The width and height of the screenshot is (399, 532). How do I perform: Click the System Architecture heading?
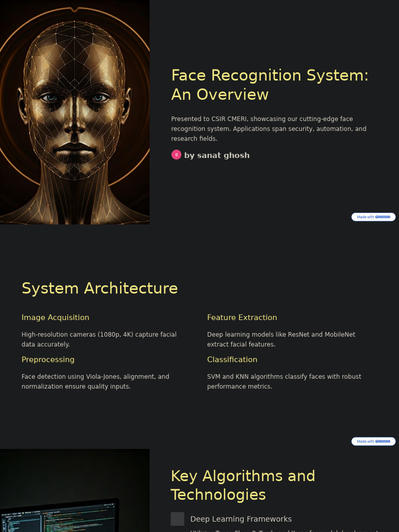[100, 288]
